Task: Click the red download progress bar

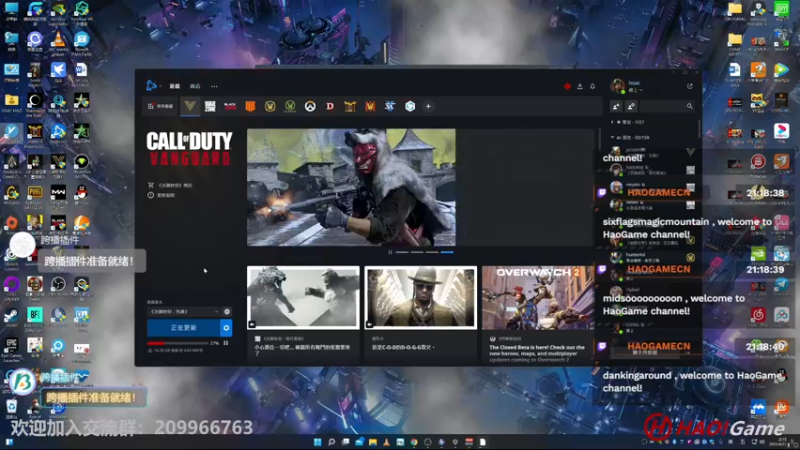Action: pyautogui.click(x=177, y=343)
